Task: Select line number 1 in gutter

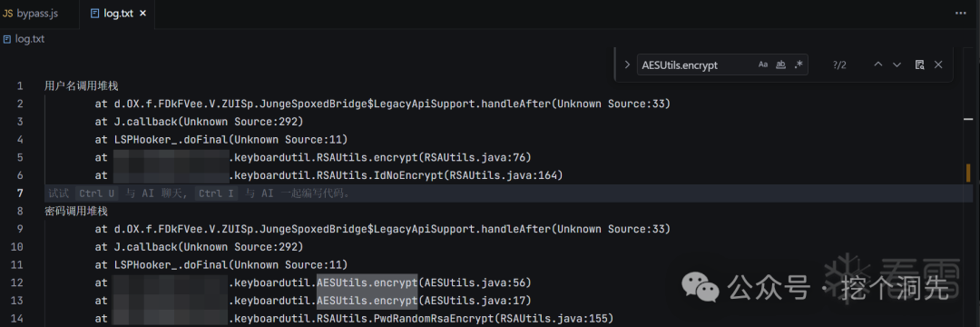Action: (x=20, y=85)
